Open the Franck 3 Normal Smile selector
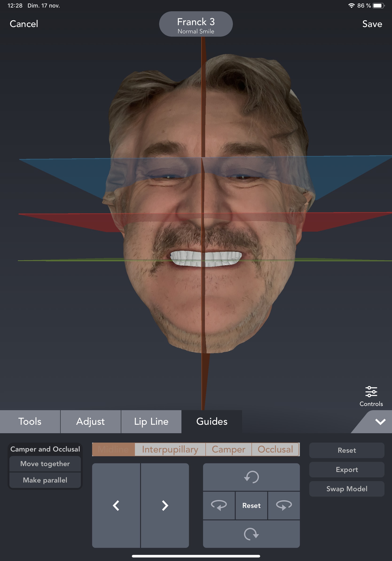The width and height of the screenshot is (392, 561). 196,24
